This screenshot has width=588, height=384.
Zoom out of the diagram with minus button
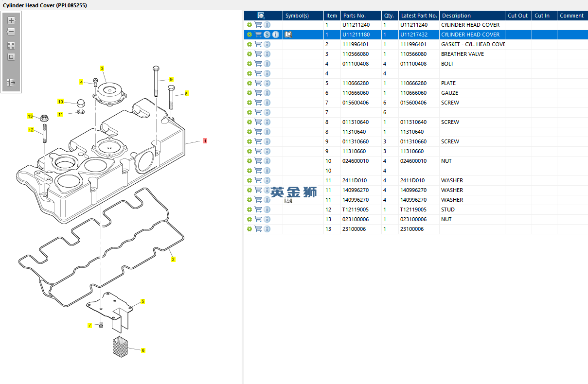tap(11, 32)
